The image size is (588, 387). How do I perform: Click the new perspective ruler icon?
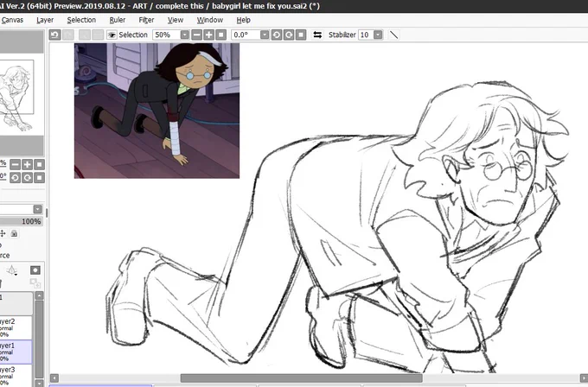click(x=12, y=270)
